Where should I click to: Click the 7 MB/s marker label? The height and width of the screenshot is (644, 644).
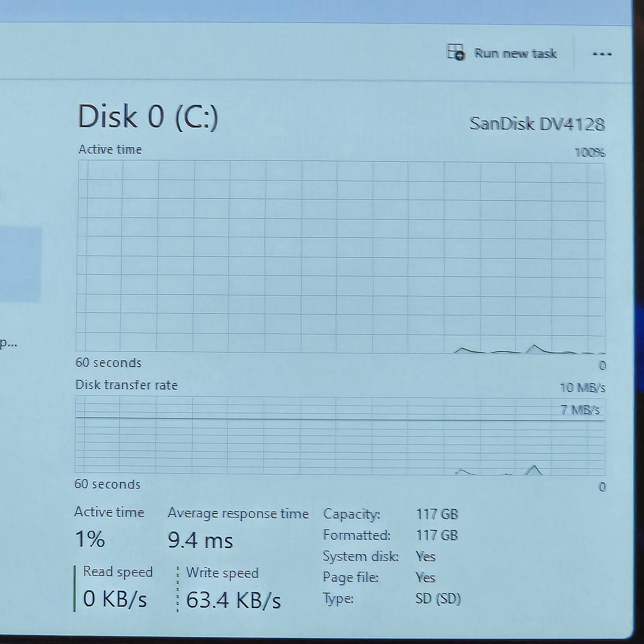(580, 410)
